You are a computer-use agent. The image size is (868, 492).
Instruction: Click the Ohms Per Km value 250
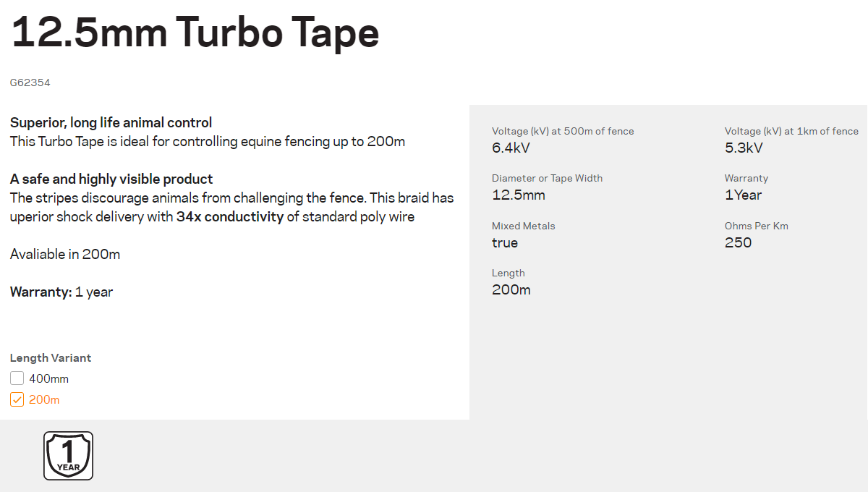pyautogui.click(x=739, y=242)
